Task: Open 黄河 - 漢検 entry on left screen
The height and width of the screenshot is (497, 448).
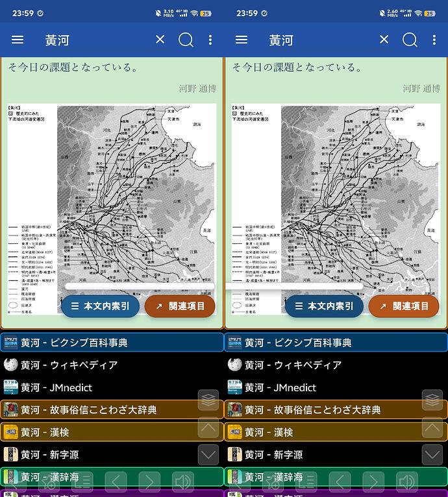Action: pos(112,432)
